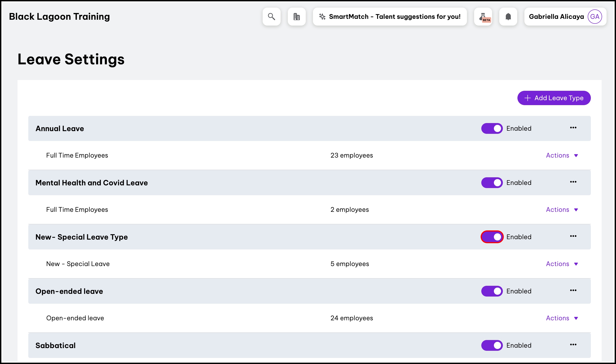
Task: Click the GA user avatar circle
Action: (594, 17)
